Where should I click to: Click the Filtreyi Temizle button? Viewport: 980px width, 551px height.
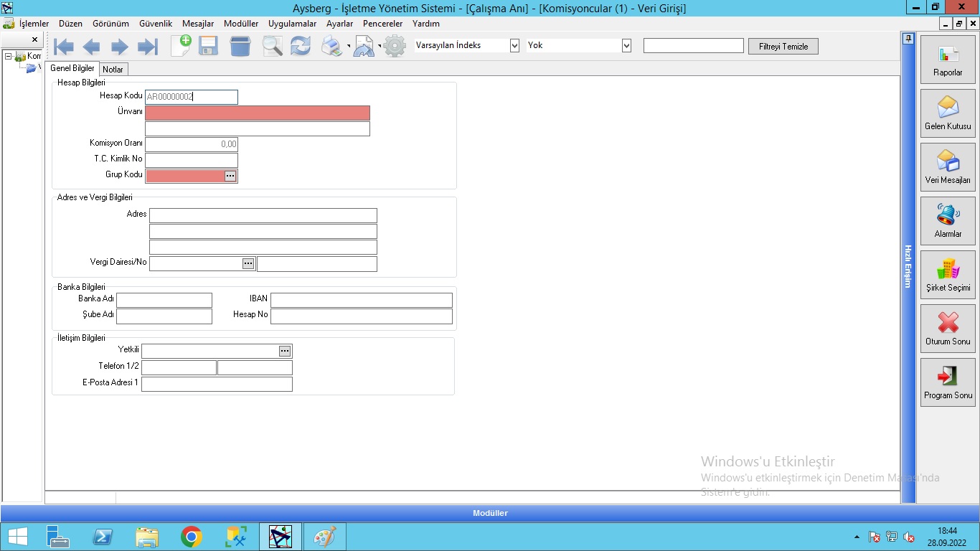[x=783, y=47]
